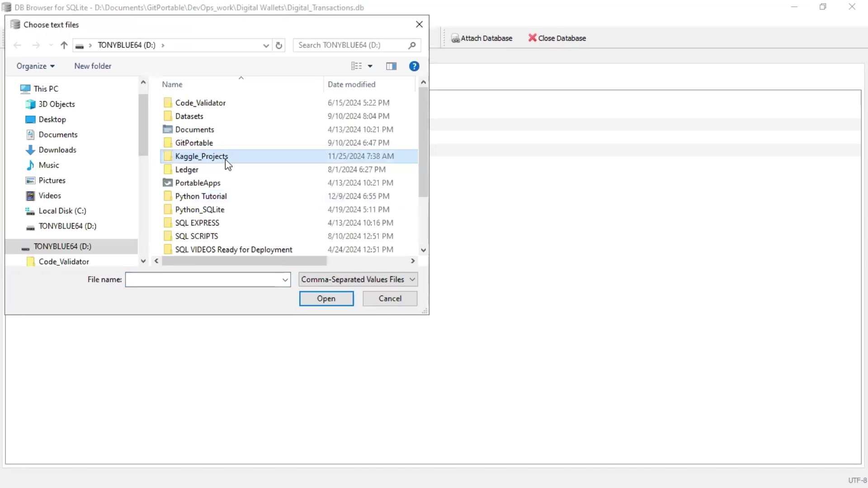
Task: Click the Attach Database icon
Action: click(455, 38)
